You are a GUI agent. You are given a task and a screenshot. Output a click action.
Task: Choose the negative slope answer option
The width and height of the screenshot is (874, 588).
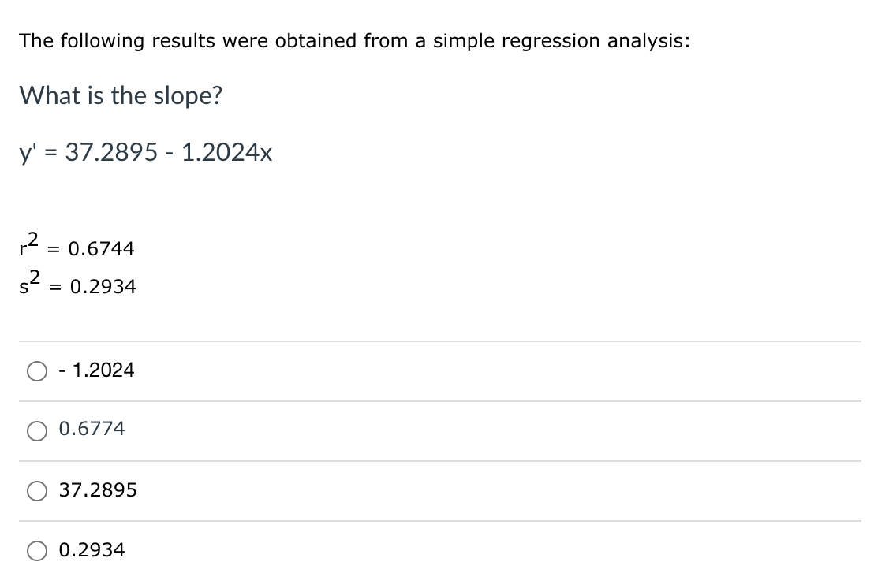[95, 370]
